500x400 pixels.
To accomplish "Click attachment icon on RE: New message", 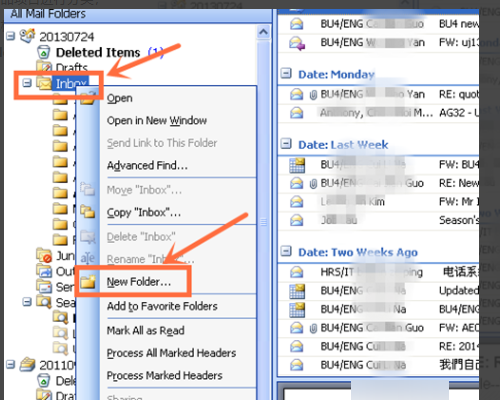I will click(x=313, y=184).
